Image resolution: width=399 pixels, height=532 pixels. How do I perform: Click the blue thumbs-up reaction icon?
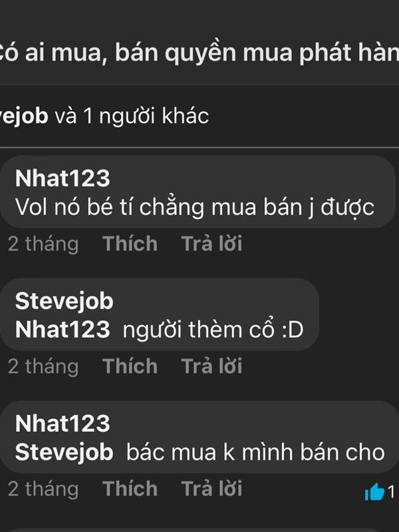[374, 492]
